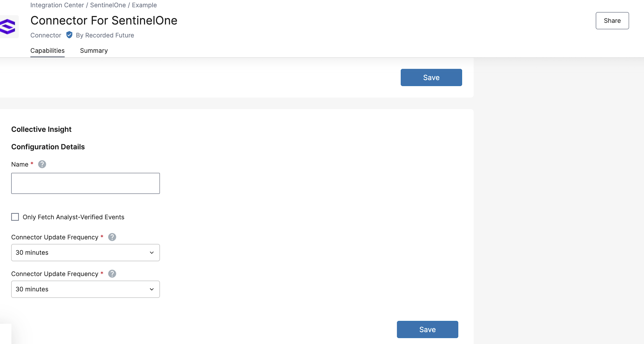The width and height of the screenshot is (644, 344).
Task: Open the By Recorded Future link
Action: (x=105, y=35)
